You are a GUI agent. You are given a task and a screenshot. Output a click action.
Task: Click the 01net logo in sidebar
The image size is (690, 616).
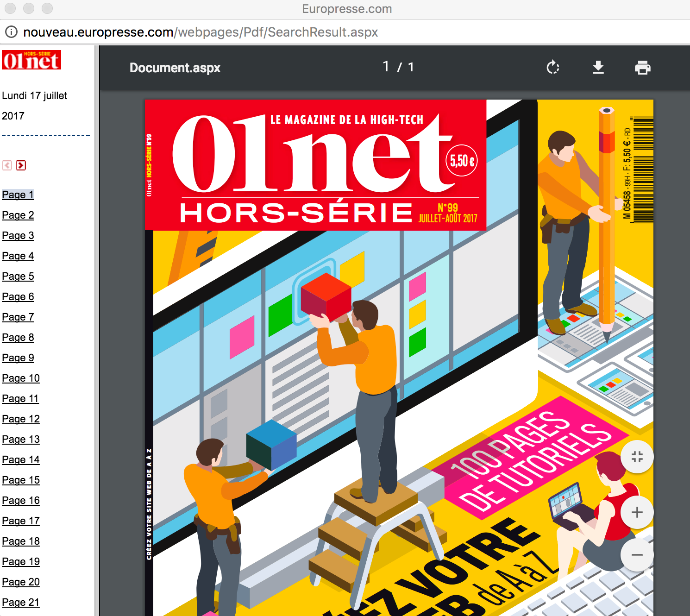pyautogui.click(x=31, y=60)
